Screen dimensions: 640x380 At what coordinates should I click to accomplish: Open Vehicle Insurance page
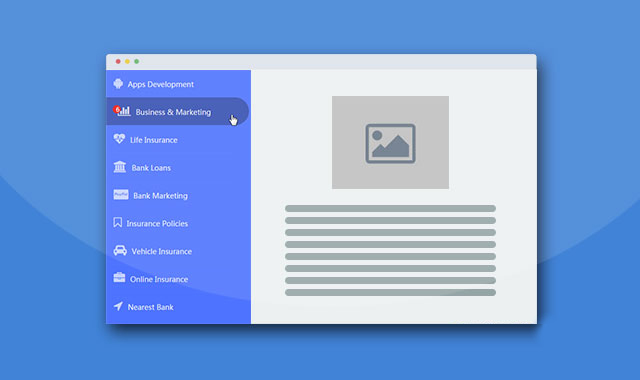point(162,251)
